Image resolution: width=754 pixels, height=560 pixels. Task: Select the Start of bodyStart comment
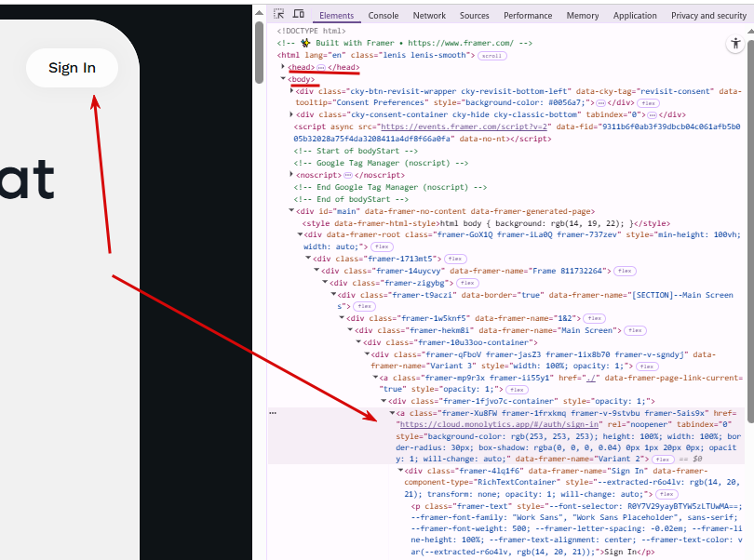pos(356,151)
